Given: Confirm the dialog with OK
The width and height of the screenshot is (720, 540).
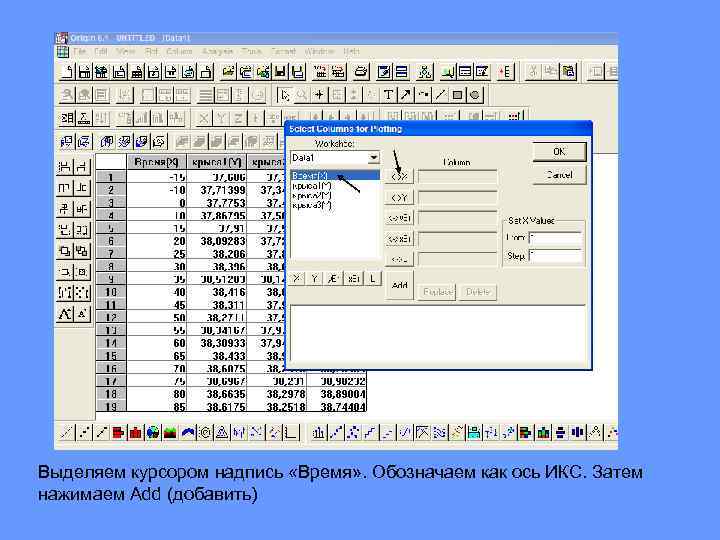Looking at the screenshot, I should coord(559,152).
